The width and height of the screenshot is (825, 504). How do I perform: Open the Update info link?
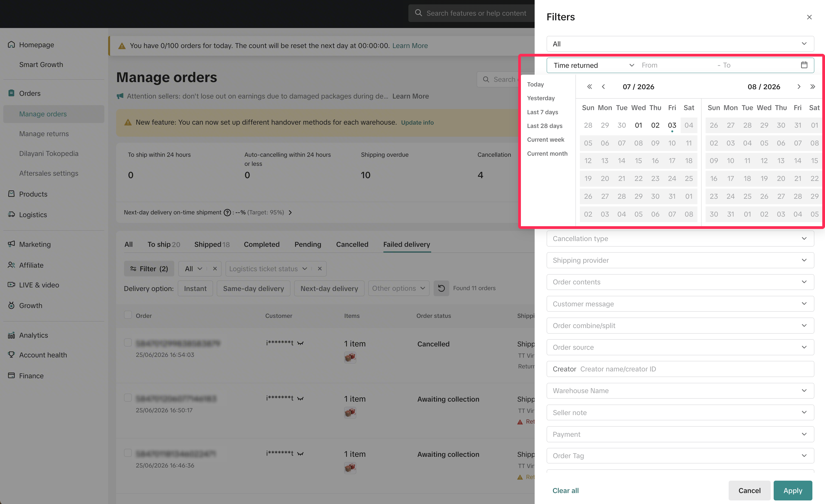click(417, 122)
